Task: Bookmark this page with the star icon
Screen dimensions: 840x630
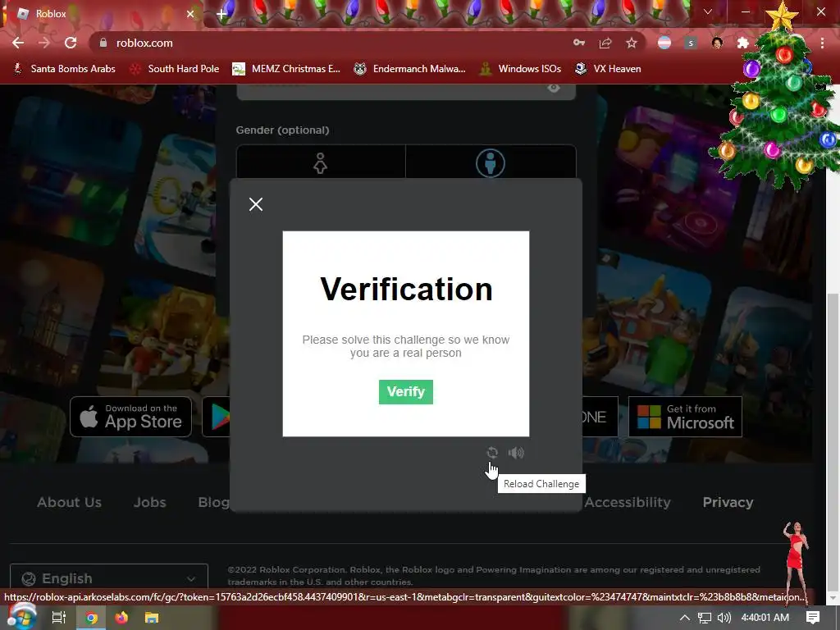Action: click(x=632, y=43)
